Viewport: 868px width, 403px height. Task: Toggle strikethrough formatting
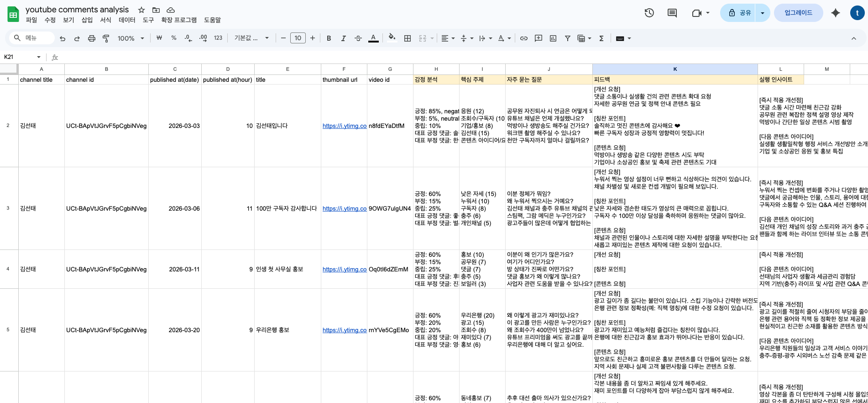[x=358, y=38]
